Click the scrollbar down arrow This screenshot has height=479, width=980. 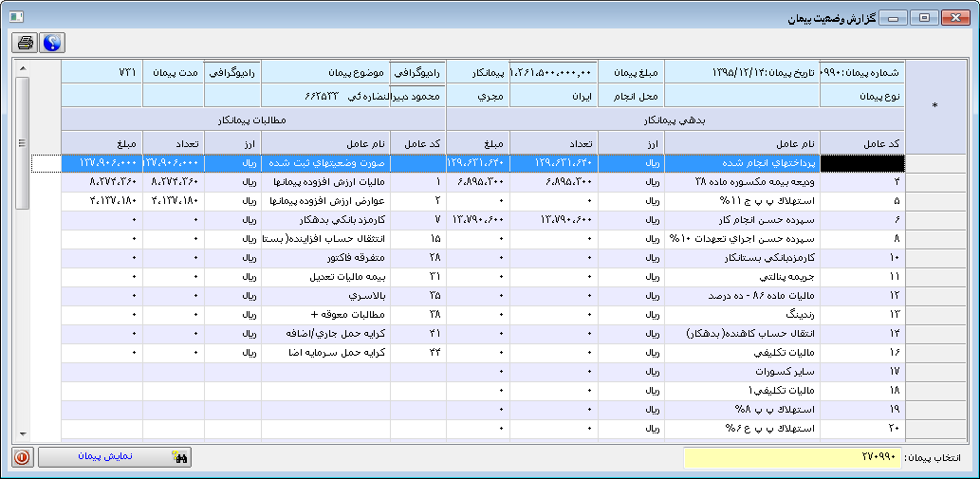click(x=23, y=435)
